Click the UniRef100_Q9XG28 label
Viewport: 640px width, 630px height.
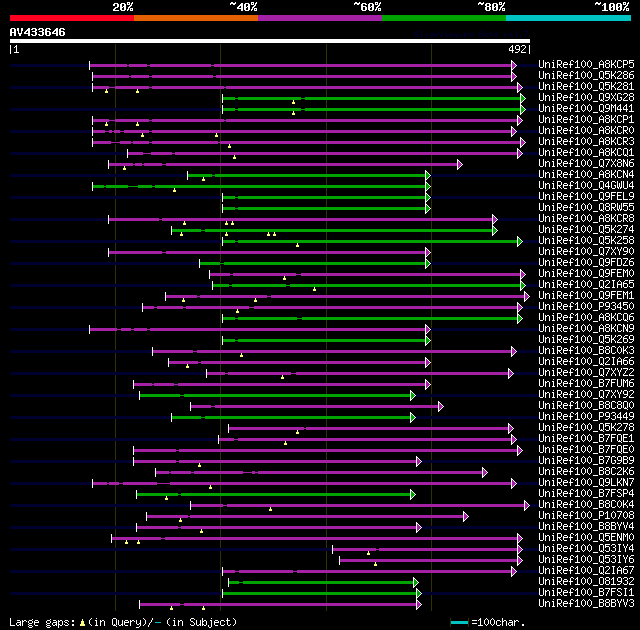586,98
